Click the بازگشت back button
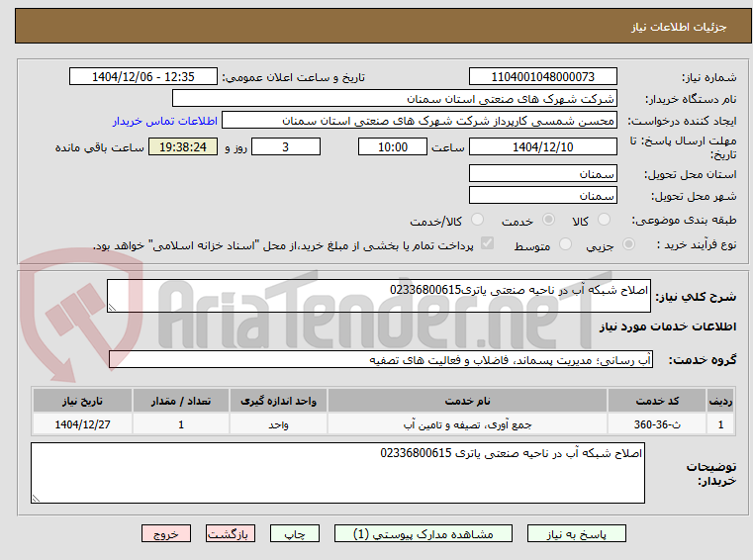Viewport: 753px width, 560px height. [230, 533]
